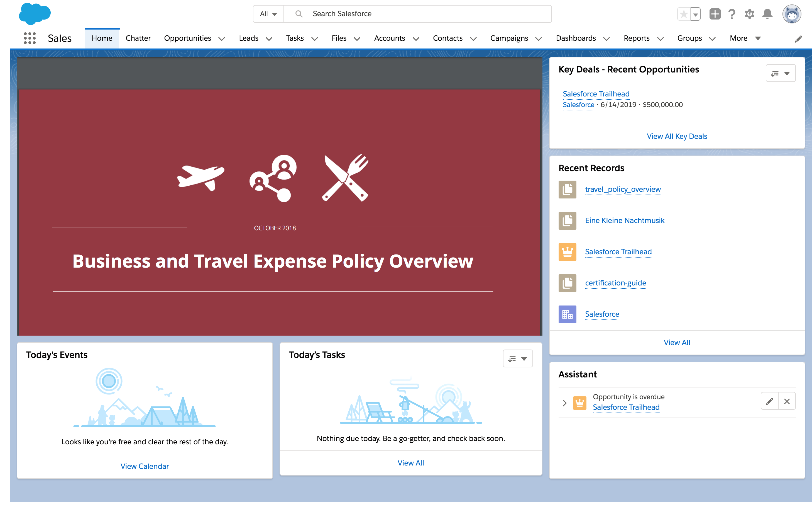This screenshot has height=514, width=812.
Task: Dismiss the overdue Salesforce Trailhead notification
Action: click(787, 401)
